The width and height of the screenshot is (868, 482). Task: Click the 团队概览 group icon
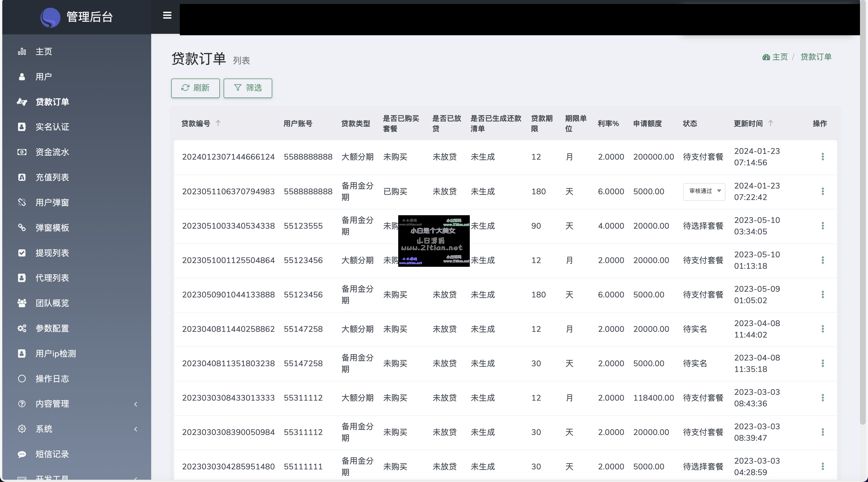pos(22,303)
